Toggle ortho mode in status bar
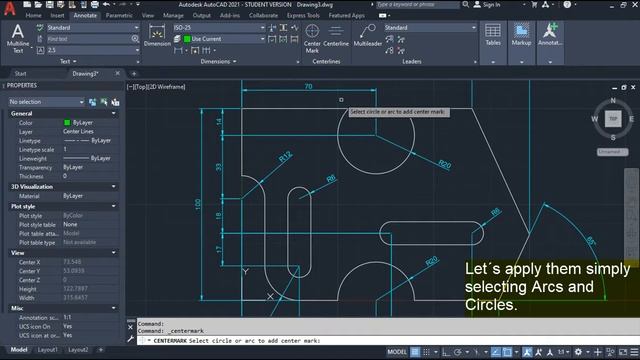 (445, 352)
